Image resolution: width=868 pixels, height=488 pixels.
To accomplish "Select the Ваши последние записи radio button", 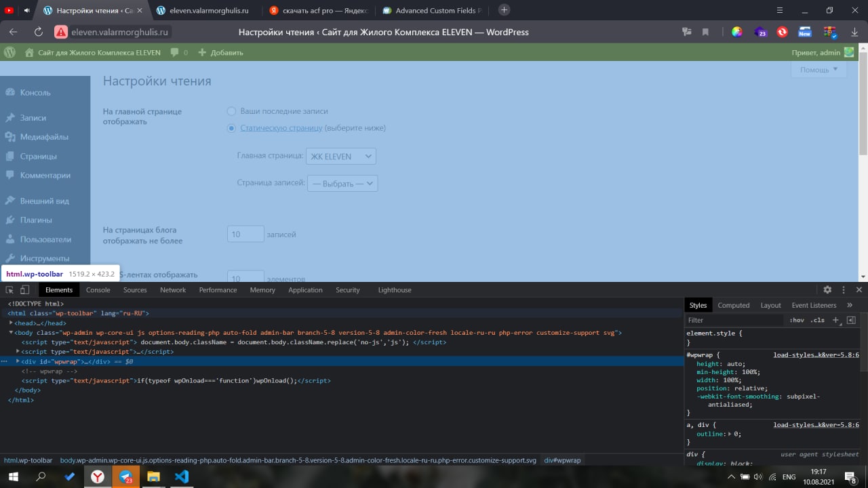I will [231, 111].
